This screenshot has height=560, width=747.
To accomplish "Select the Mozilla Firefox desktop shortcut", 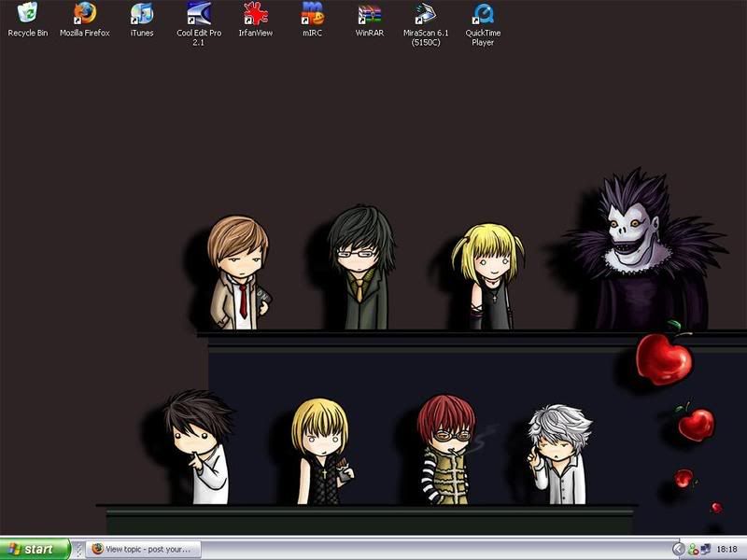I will (85, 20).
